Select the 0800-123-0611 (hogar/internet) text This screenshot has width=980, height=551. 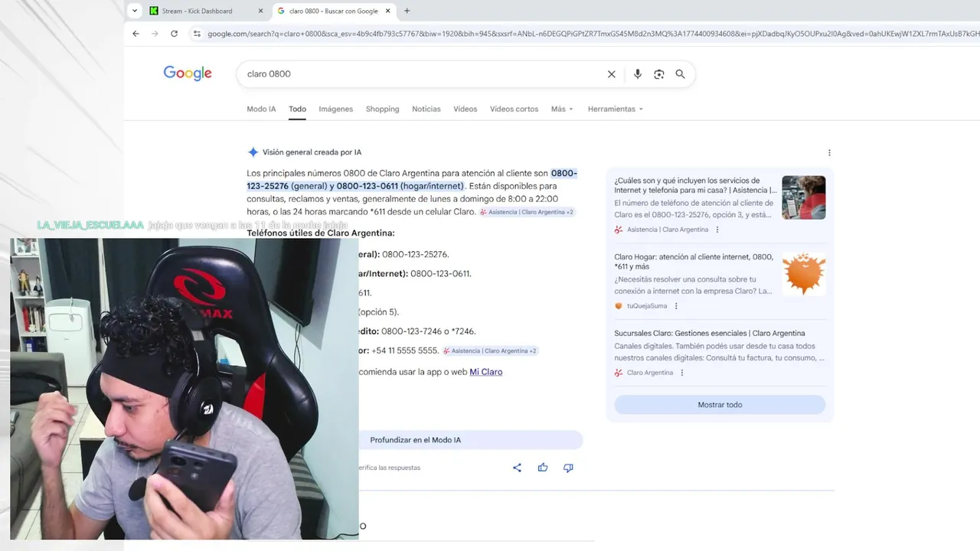click(400, 186)
